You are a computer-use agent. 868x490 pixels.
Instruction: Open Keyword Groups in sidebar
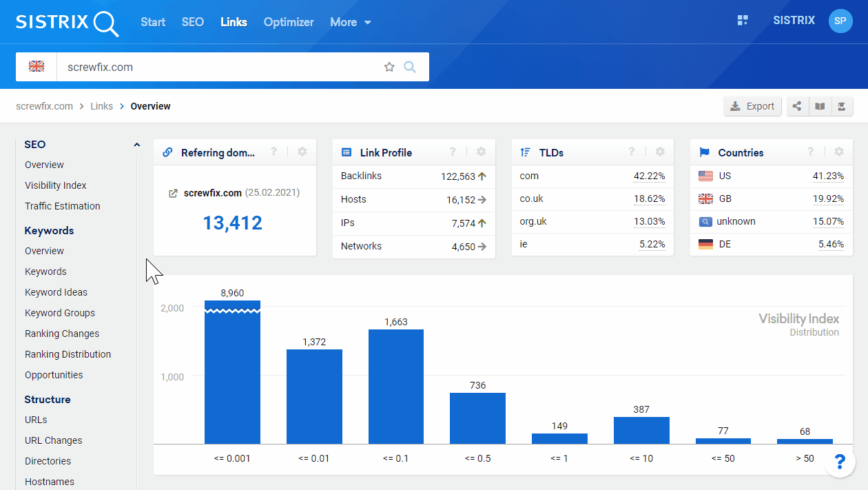tap(60, 313)
